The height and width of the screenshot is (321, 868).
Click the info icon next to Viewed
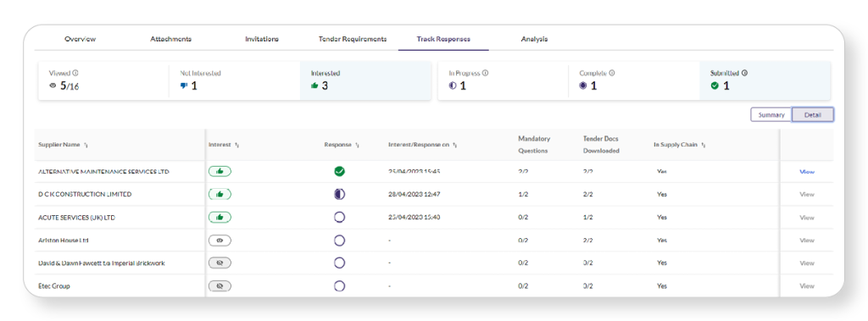[x=75, y=73]
